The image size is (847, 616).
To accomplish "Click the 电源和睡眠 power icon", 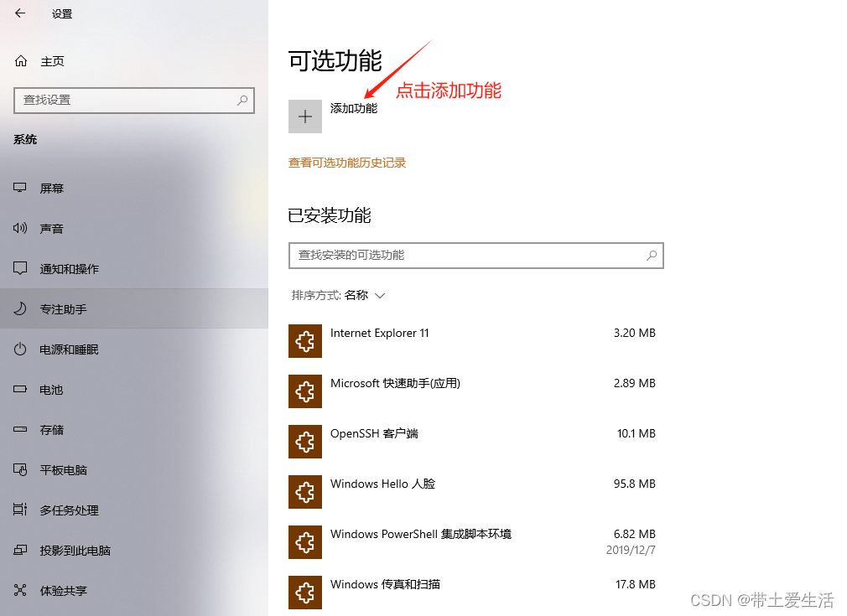I will point(20,349).
